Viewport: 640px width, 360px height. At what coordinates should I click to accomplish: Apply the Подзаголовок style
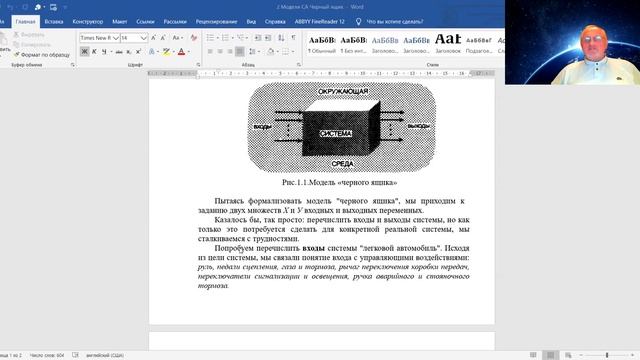[x=479, y=44]
